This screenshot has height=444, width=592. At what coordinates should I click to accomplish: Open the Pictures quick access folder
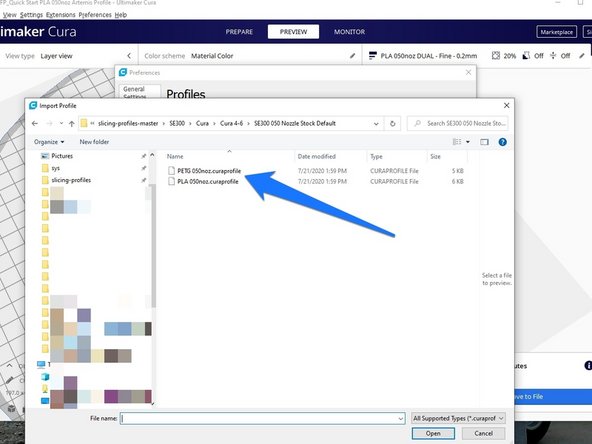62,156
